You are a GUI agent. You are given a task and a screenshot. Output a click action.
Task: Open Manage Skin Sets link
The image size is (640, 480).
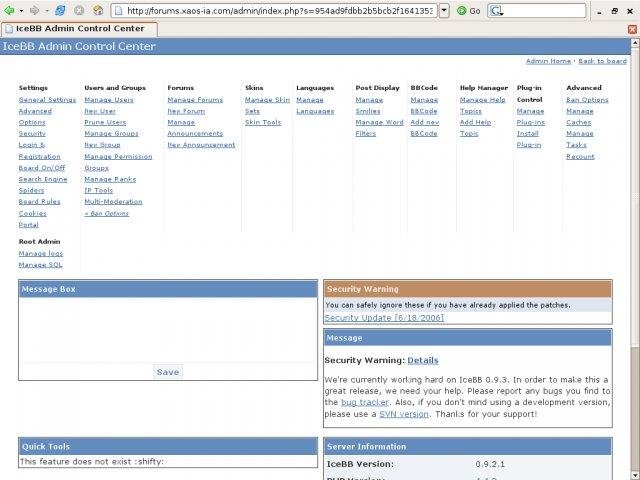tap(267, 105)
